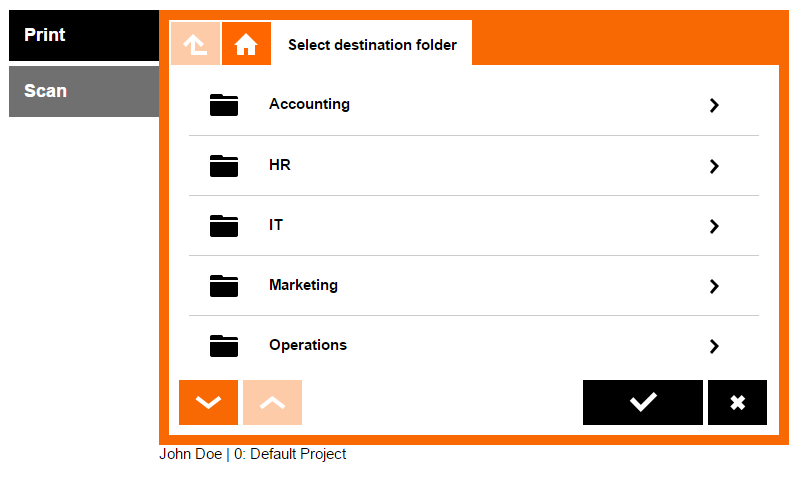Click the John Doe default project text
This screenshot has height=480, width=800.
253,454
